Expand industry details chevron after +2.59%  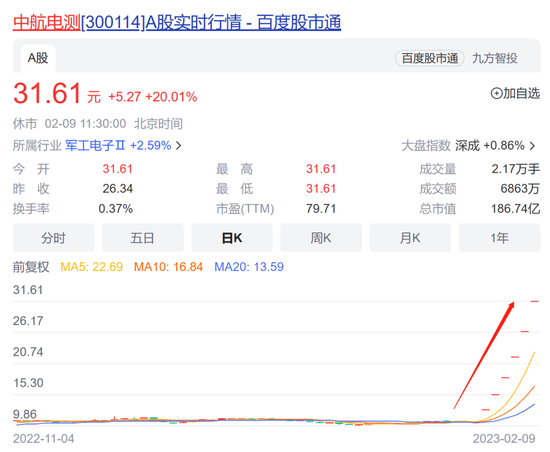click(179, 145)
